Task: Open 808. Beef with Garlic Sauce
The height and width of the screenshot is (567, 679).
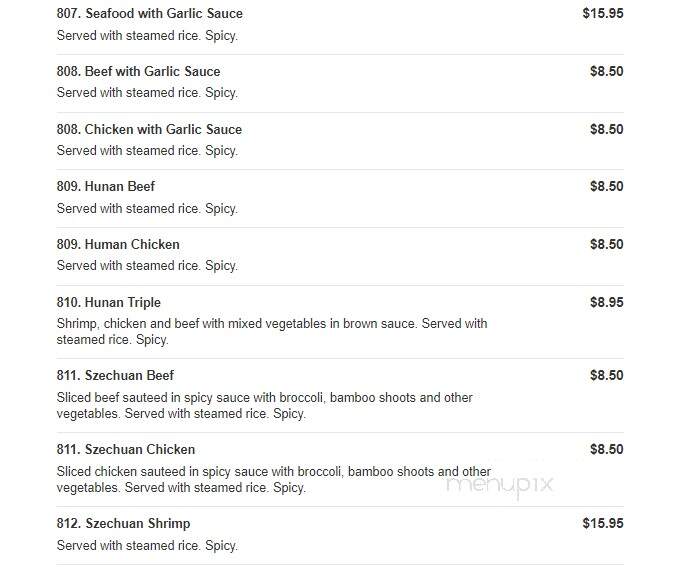Action: pyautogui.click(x=138, y=71)
